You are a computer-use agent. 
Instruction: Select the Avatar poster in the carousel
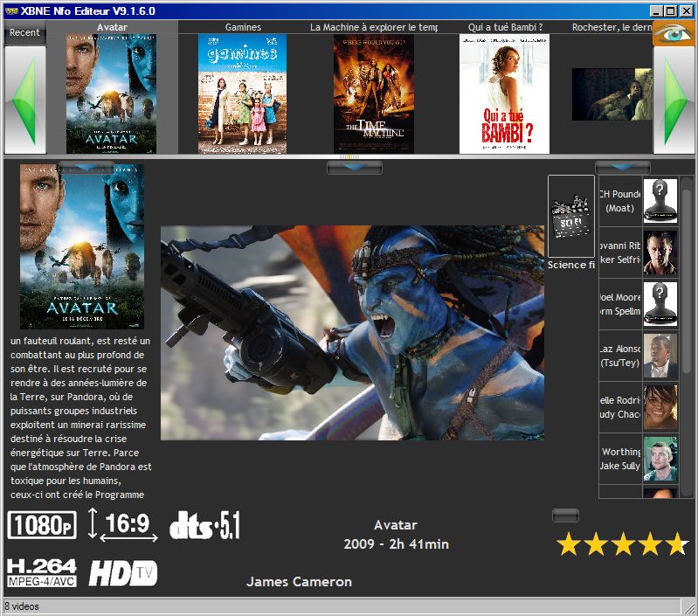pos(111,93)
